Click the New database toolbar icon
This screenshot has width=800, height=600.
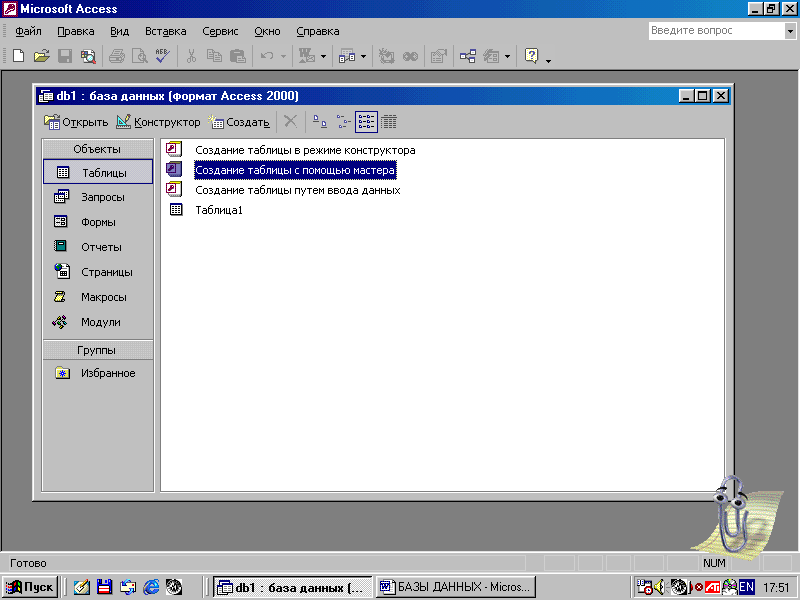pyautogui.click(x=18, y=56)
